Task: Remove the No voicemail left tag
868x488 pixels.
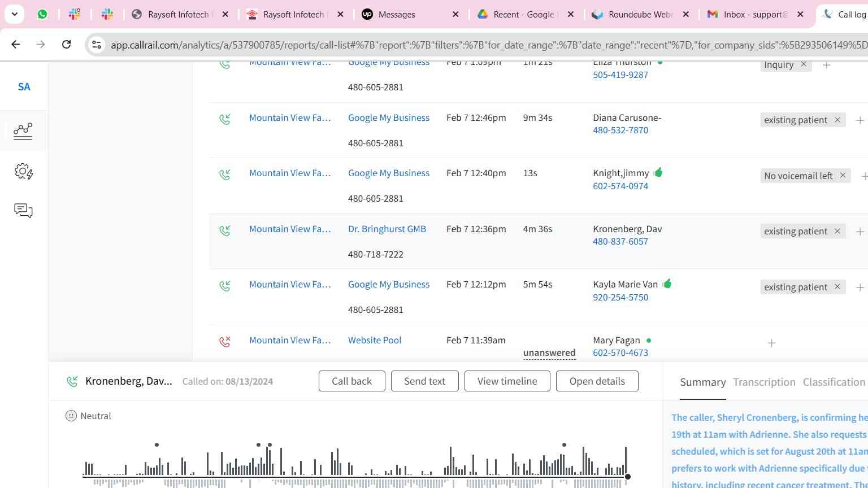Action: pos(843,176)
